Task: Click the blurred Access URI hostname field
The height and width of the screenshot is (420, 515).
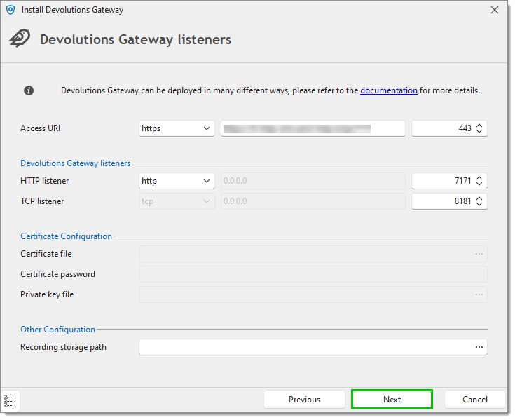Action: 314,129
